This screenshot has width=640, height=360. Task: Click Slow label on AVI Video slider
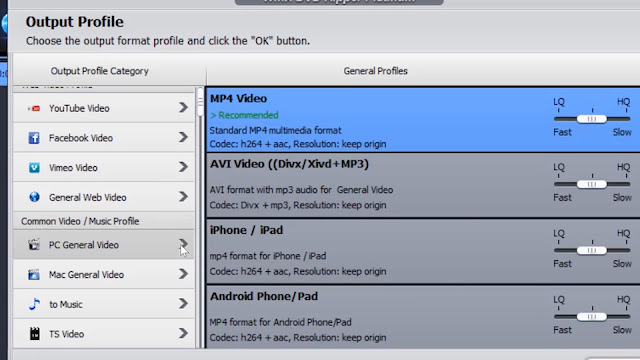pos(622,198)
